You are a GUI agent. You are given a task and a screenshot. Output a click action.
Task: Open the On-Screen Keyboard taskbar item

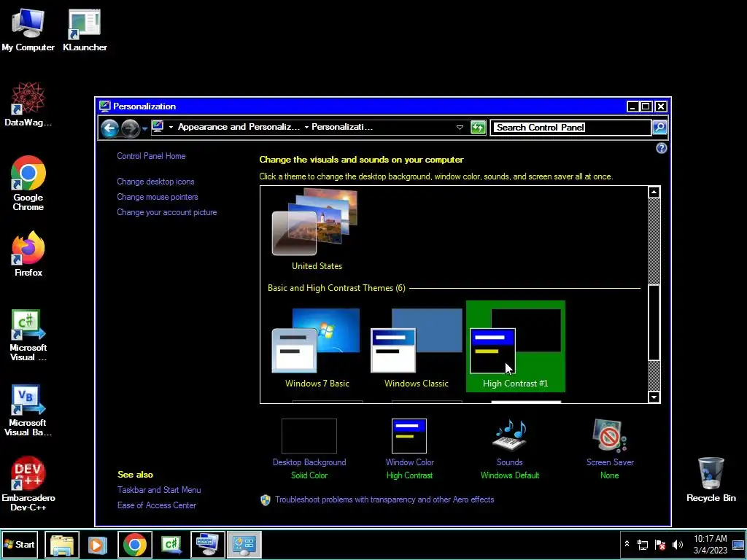click(208, 544)
